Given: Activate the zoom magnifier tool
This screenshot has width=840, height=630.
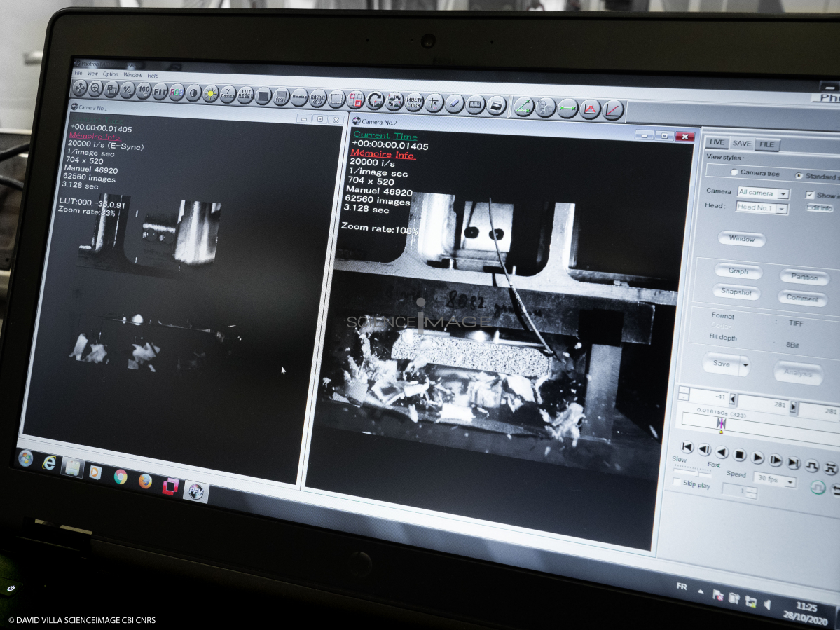Looking at the screenshot, I should 95,88.
